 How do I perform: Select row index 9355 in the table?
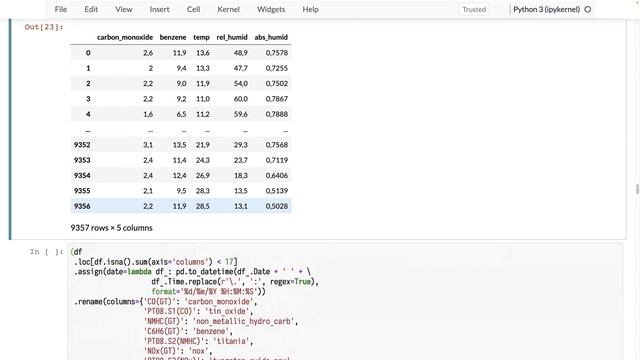82,191
